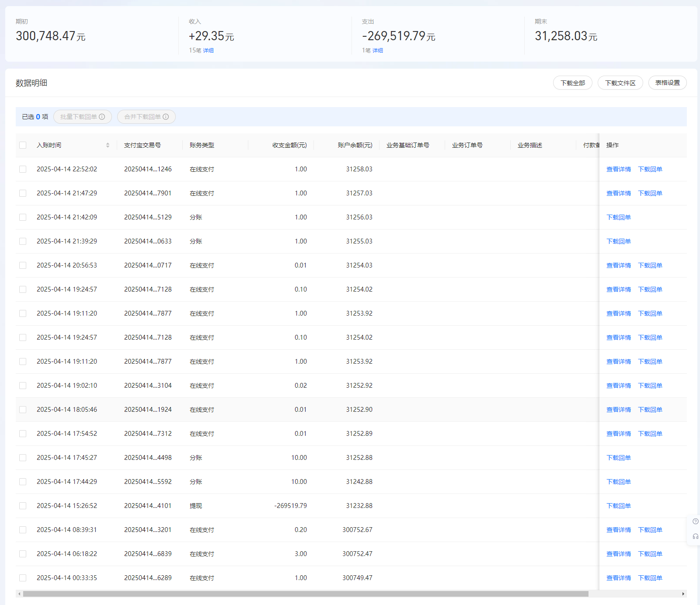Viewport: 700px width, 605px height.
Task: Click the horizontal scrollbar left arrow
Action: click(x=19, y=594)
